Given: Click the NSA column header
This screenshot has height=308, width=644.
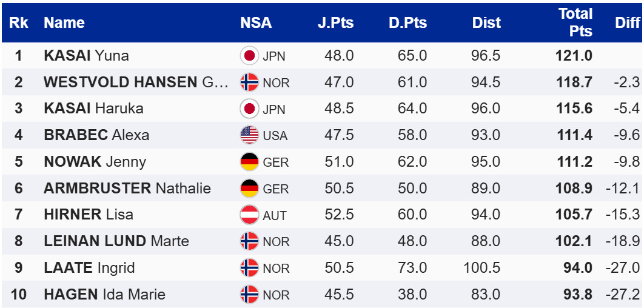Looking at the screenshot, I should tap(256, 23).
